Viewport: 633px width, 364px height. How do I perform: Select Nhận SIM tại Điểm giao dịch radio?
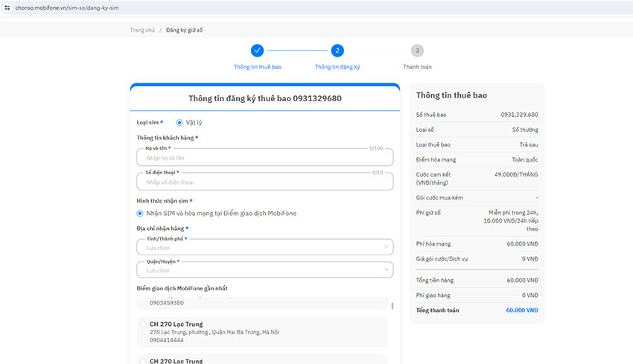tap(140, 213)
